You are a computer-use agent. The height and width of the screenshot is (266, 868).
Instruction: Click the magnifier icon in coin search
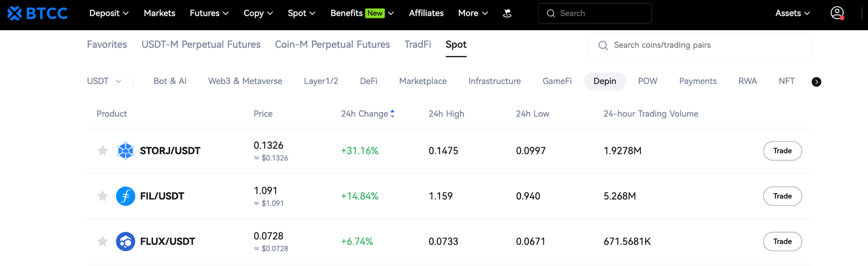[603, 45]
